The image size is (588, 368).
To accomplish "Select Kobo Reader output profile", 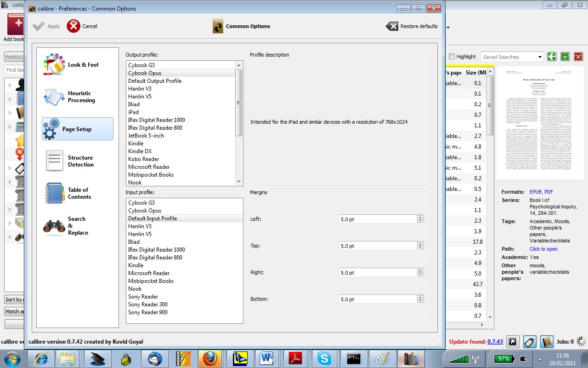I will (x=181, y=159).
